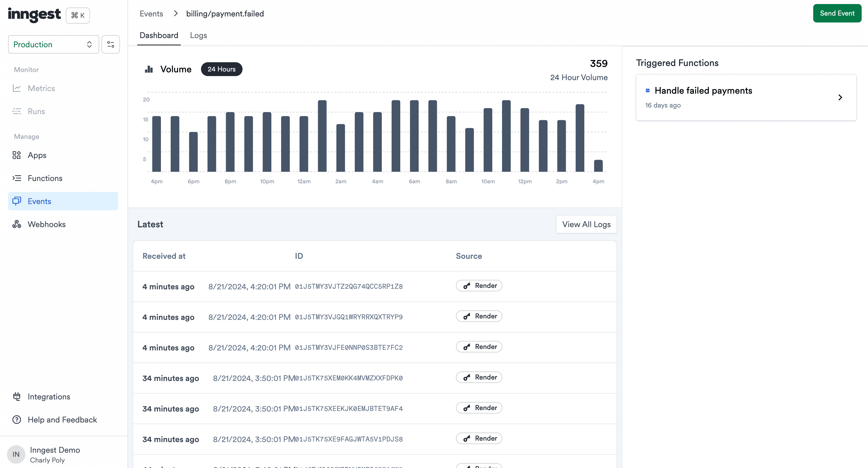Click the Help and Feedback question mark

(17, 420)
